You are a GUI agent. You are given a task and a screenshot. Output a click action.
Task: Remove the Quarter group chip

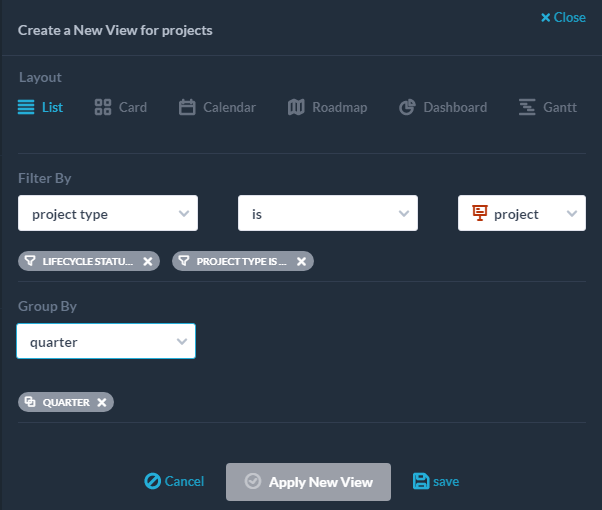click(102, 402)
